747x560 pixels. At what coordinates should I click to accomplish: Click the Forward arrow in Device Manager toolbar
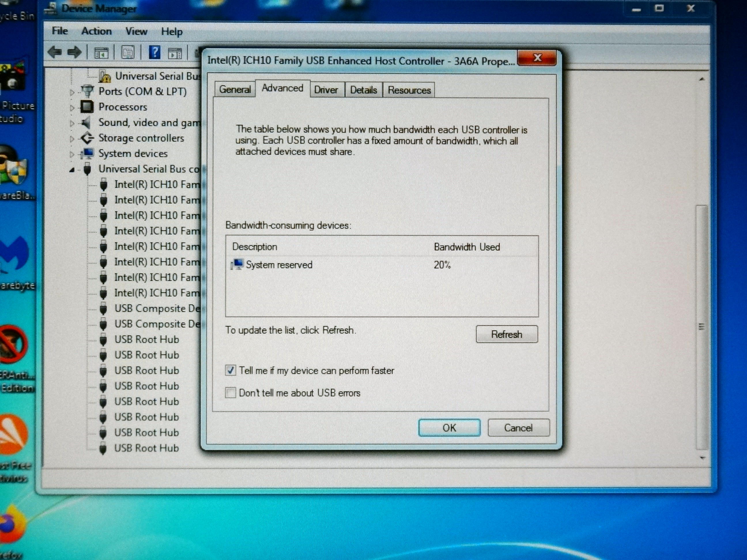(x=74, y=52)
